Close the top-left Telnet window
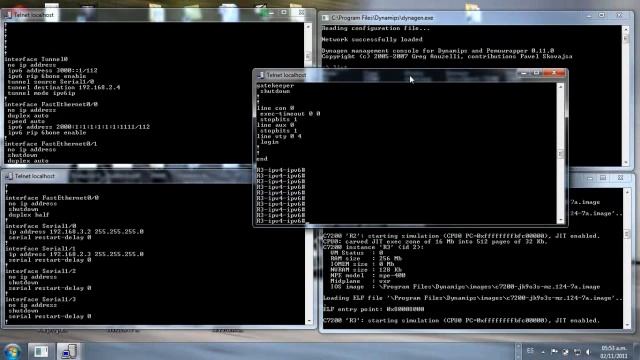This screenshot has width=640, height=360. pos(302,13)
